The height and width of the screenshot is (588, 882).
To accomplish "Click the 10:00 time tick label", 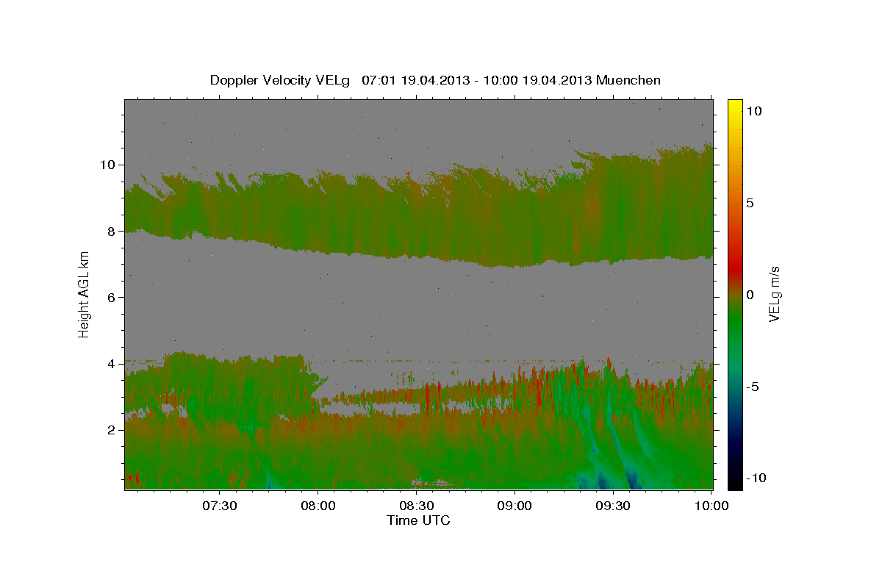I will [711, 506].
